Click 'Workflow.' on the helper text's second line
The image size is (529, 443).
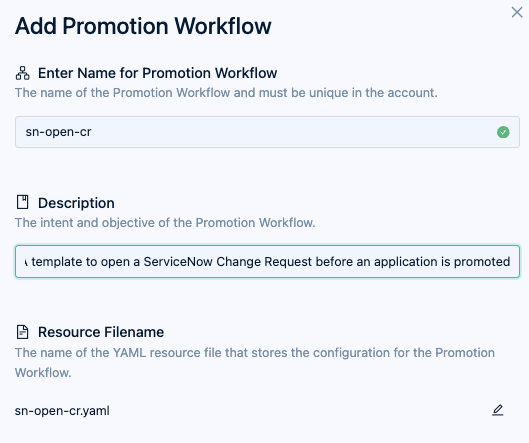[43, 372]
